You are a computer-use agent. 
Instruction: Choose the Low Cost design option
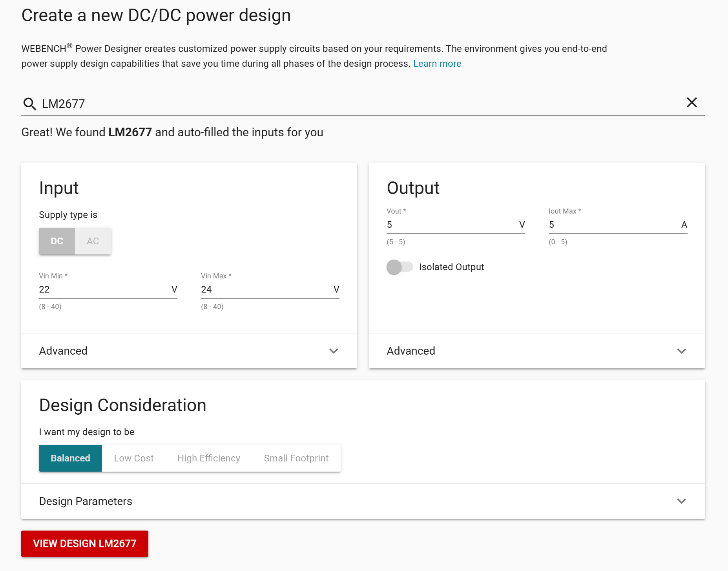coord(134,458)
